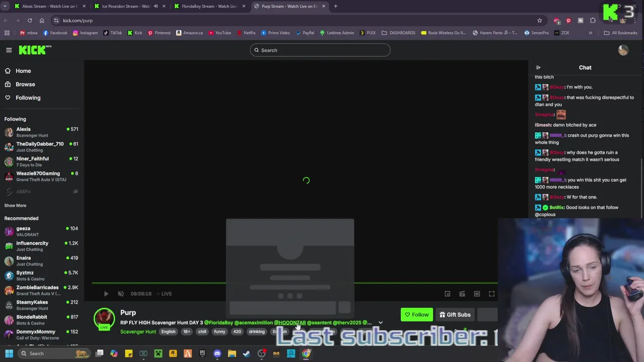Open BlondeRabbit recommended channel
Viewport: 644px width, 362px height.
pyautogui.click(x=42, y=320)
